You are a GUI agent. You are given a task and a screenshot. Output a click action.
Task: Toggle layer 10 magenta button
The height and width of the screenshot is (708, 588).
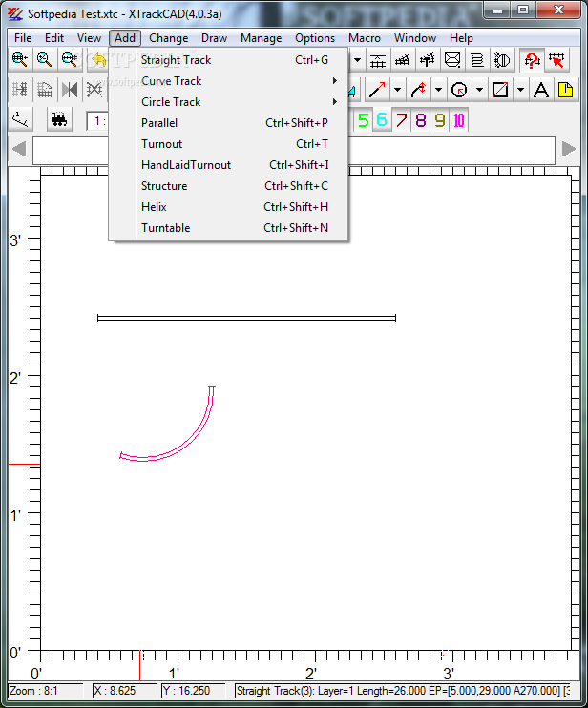[x=459, y=119]
